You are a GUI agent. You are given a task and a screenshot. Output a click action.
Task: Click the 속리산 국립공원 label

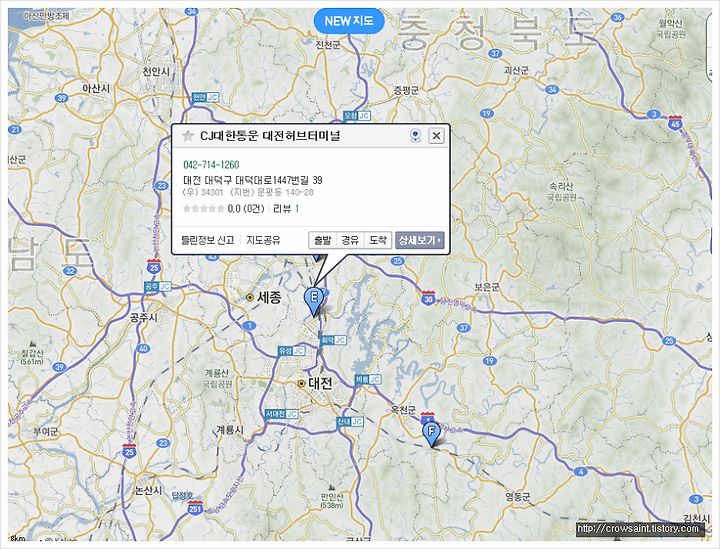[562, 192]
